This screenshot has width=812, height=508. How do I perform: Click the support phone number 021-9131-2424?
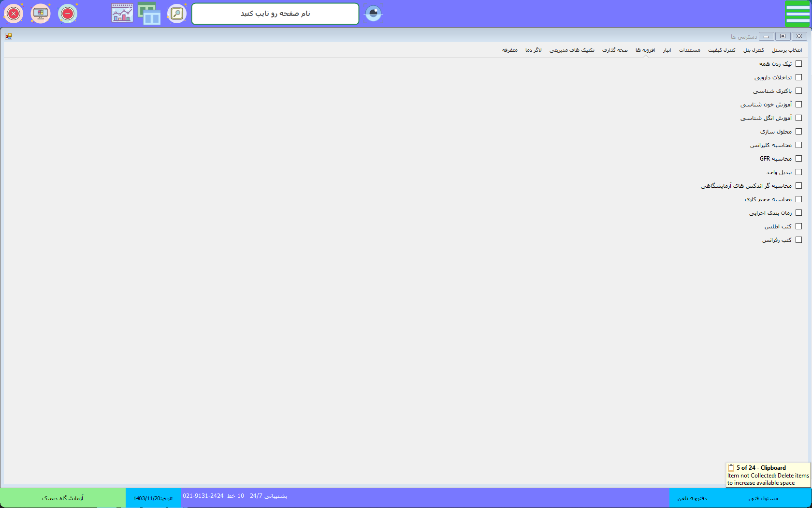point(203,496)
